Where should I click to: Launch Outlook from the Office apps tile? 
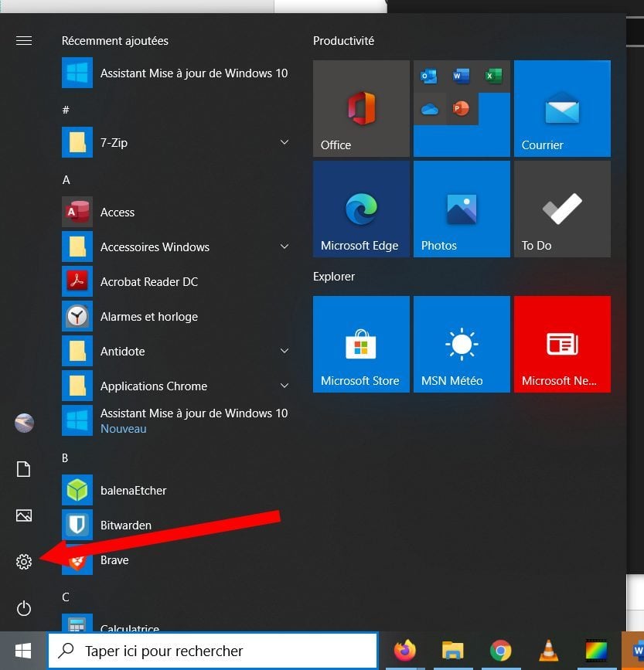429,76
